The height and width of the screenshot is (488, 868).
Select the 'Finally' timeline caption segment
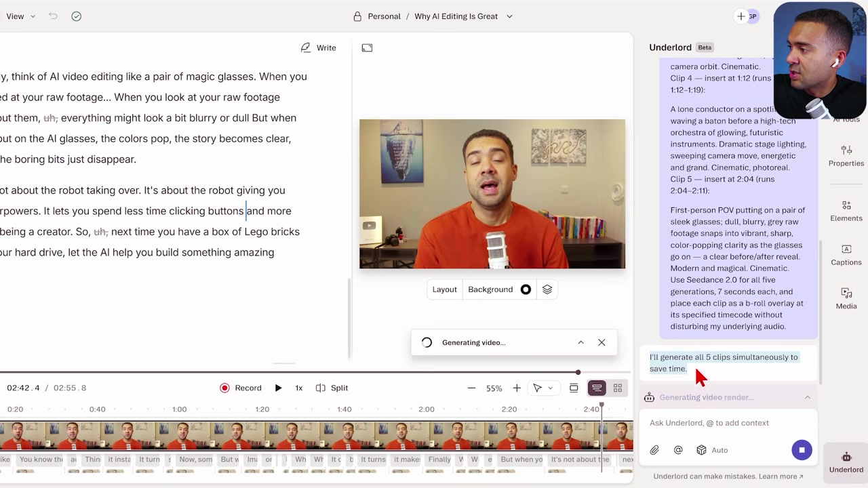(439, 460)
